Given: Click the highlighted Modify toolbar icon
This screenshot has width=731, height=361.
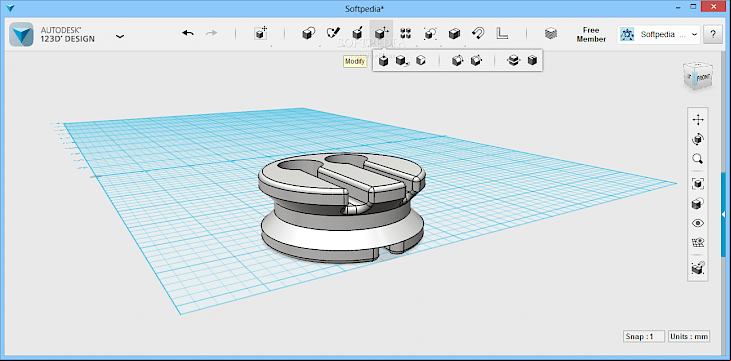Looking at the screenshot, I should 381,33.
